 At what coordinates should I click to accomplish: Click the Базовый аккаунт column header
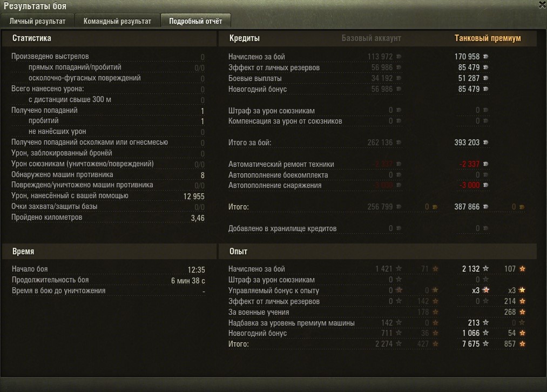371,38
